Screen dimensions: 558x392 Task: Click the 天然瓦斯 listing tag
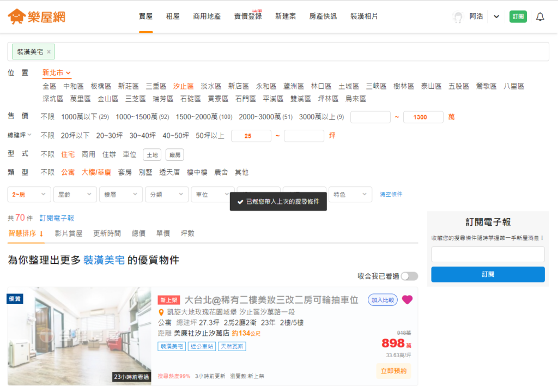pos(232,346)
